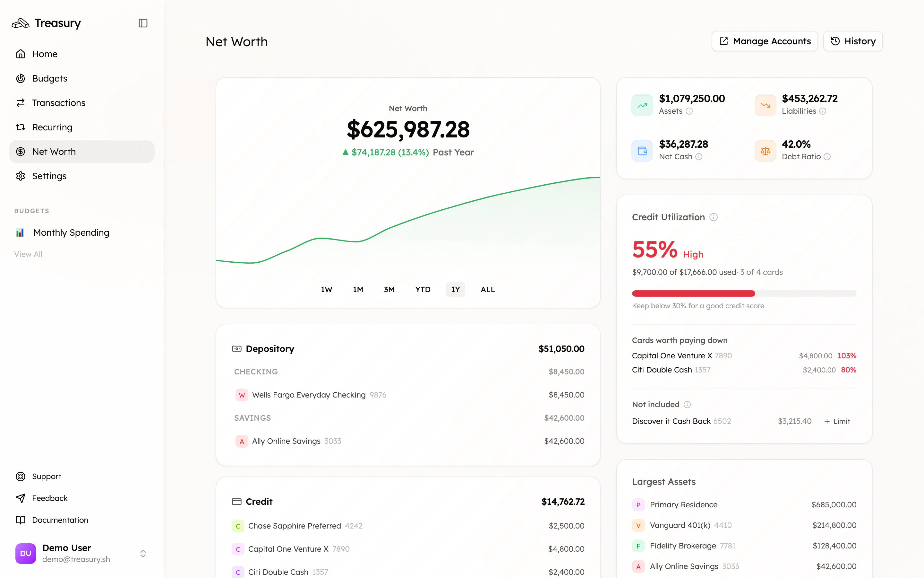This screenshot has width=924, height=578.
Task: Click the net worth line chart
Action: tap(408, 222)
